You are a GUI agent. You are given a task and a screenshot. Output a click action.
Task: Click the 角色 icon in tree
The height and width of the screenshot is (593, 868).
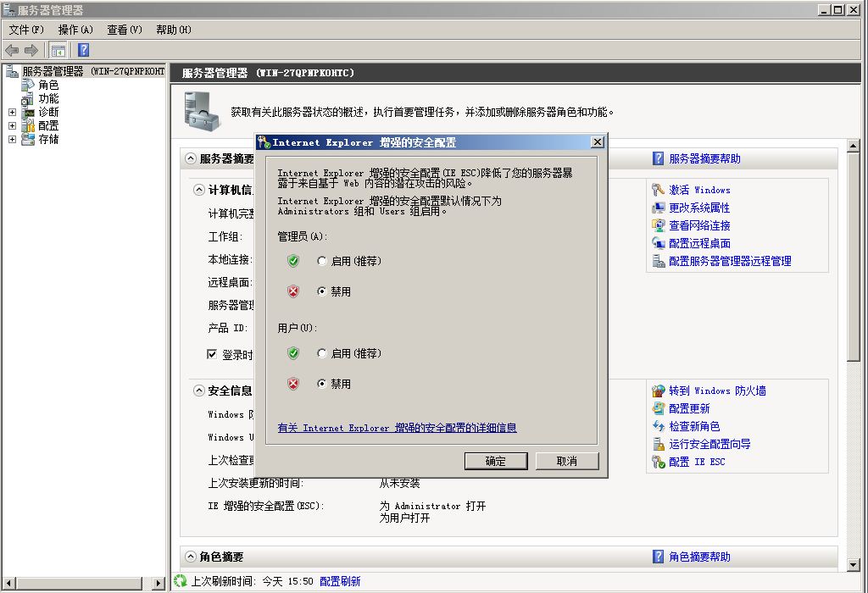coord(28,85)
